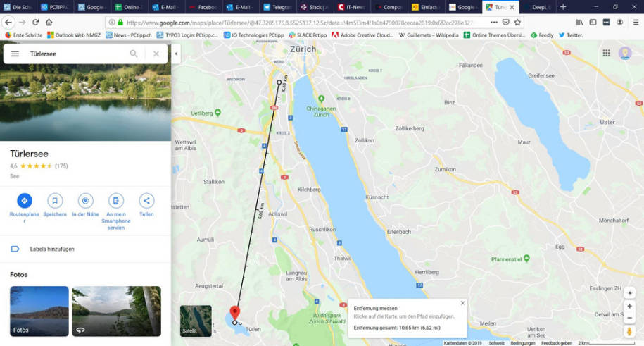This screenshot has height=346, width=644.
Task: Zoom out on the map
Action: tap(629, 317)
